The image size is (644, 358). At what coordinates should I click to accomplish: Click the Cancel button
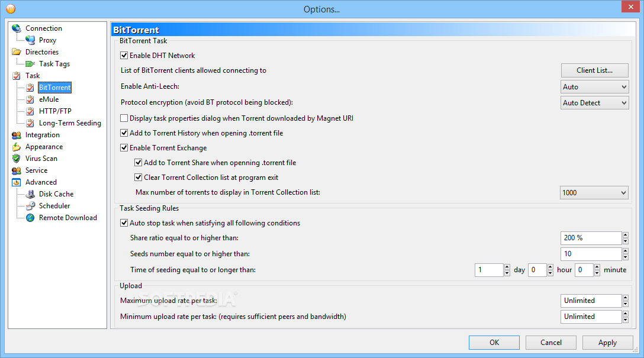[x=550, y=343]
